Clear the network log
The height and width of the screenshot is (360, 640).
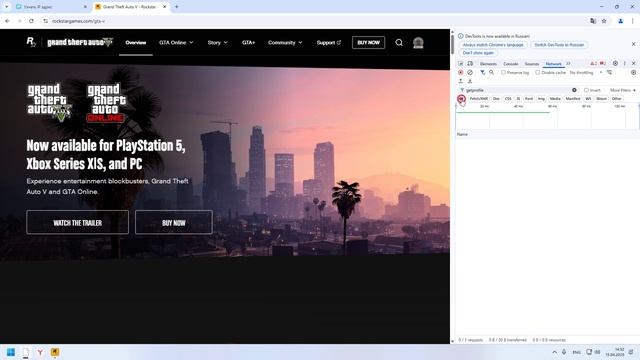point(470,72)
